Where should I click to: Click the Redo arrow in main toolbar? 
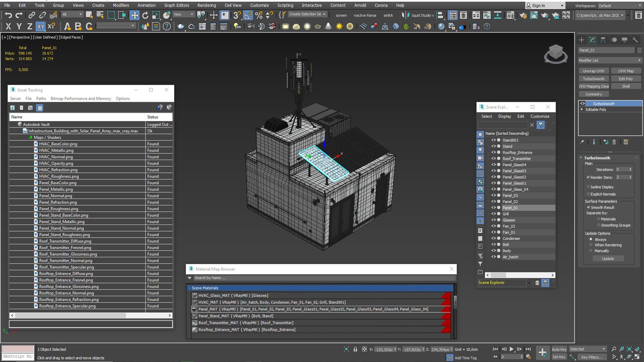click(x=19, y=15)
